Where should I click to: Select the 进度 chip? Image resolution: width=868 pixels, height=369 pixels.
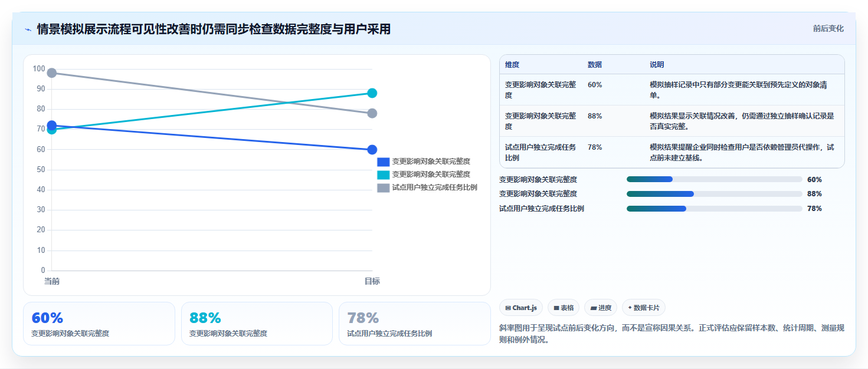[601, 308]
